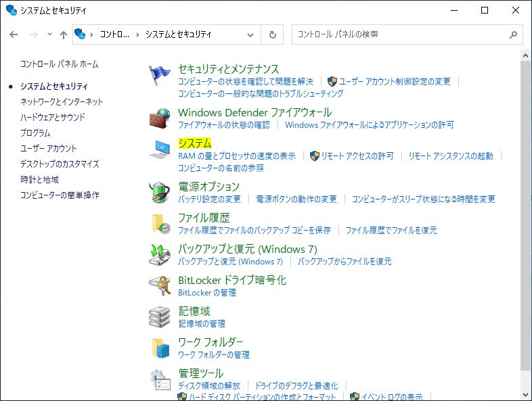This screenshot has width=532, height=401.
Task: Click the ワーク フォルダー icon
Action: 160,348
